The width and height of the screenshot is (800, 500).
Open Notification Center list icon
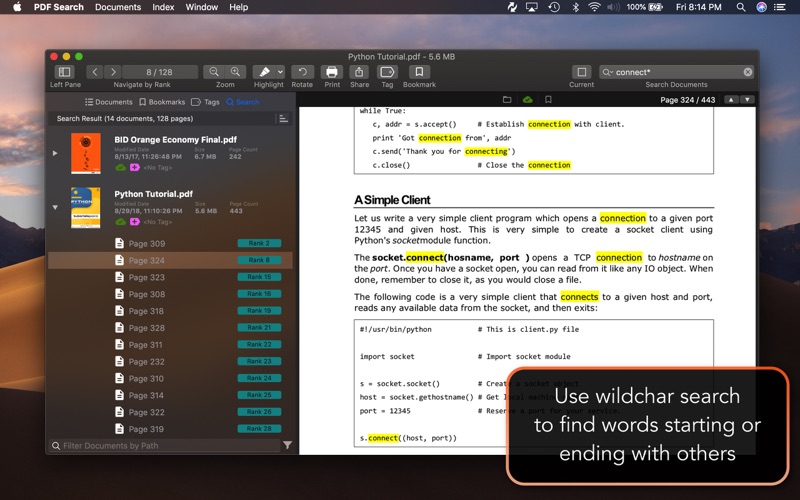click(x=780, y=7)
